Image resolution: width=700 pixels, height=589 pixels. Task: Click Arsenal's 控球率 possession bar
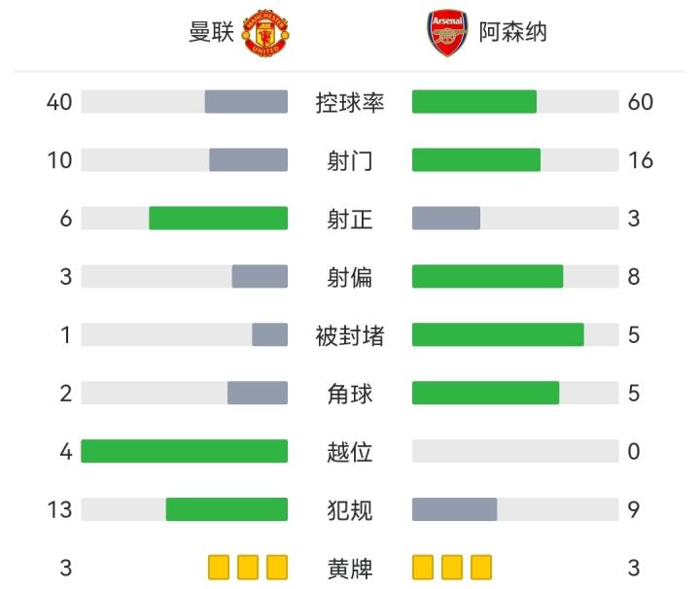tap(474, 101)
